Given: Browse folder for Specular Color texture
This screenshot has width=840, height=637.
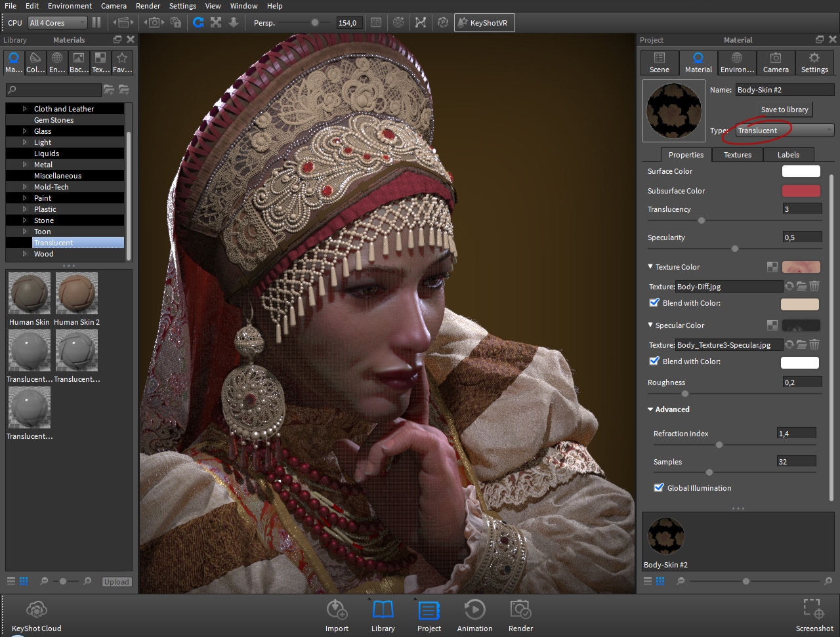Looking at the screenshot, I should pos(801,344).
